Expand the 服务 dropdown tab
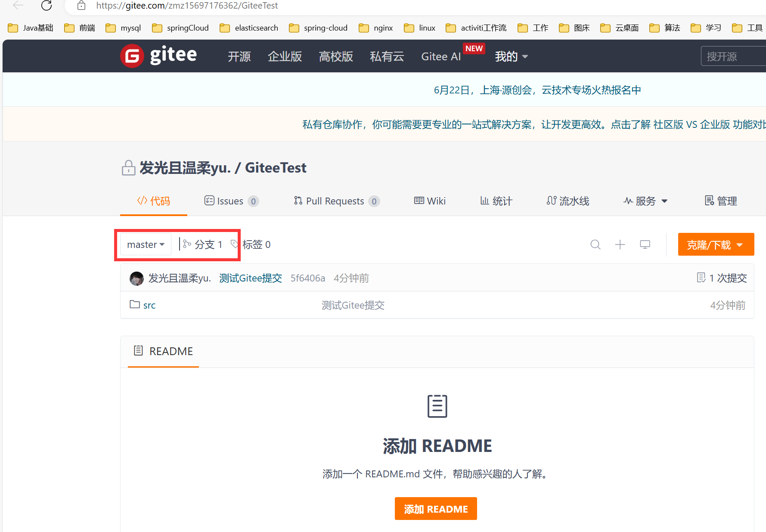 645,201
